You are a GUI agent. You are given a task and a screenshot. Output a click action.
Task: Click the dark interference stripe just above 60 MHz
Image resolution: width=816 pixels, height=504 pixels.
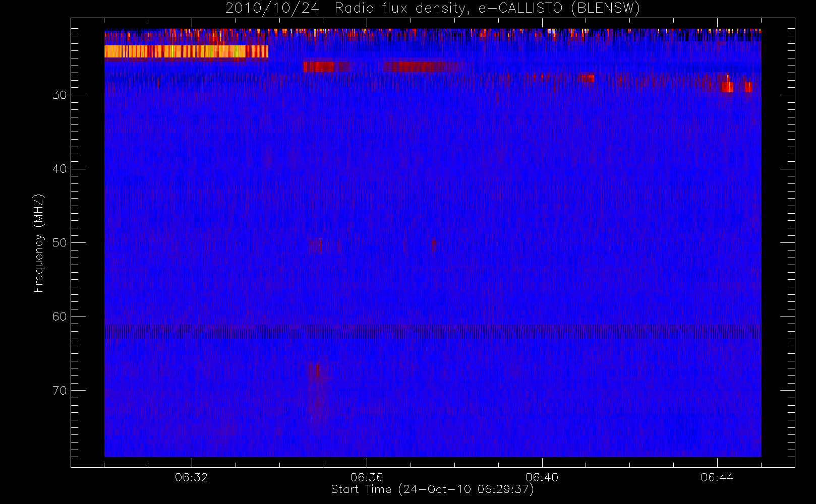(433, 331)
